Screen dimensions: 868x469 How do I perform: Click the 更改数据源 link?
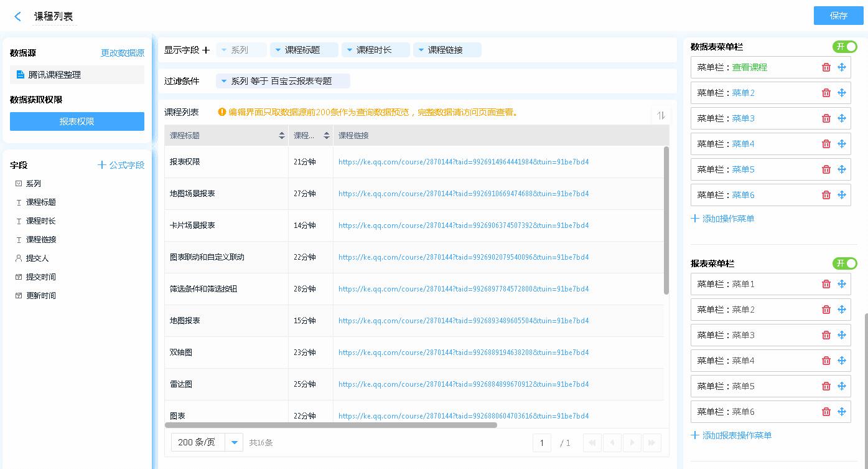[x=123, y=54]
